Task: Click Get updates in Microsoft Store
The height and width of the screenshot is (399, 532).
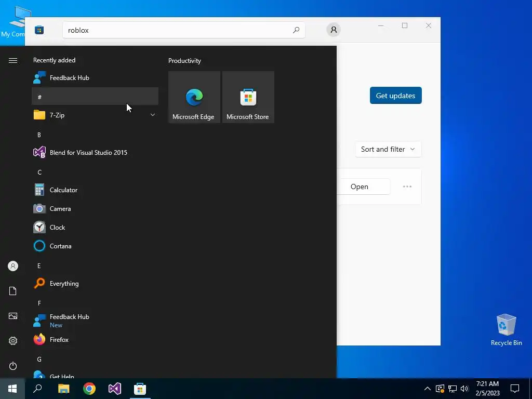Action: 395,96
